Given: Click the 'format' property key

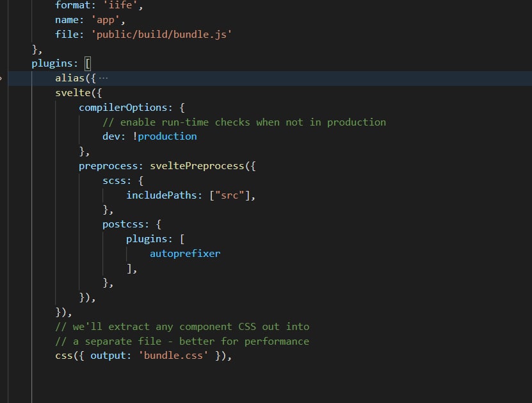Looking at the screenshot, I should pyautogui.click(x=73, y=5).
